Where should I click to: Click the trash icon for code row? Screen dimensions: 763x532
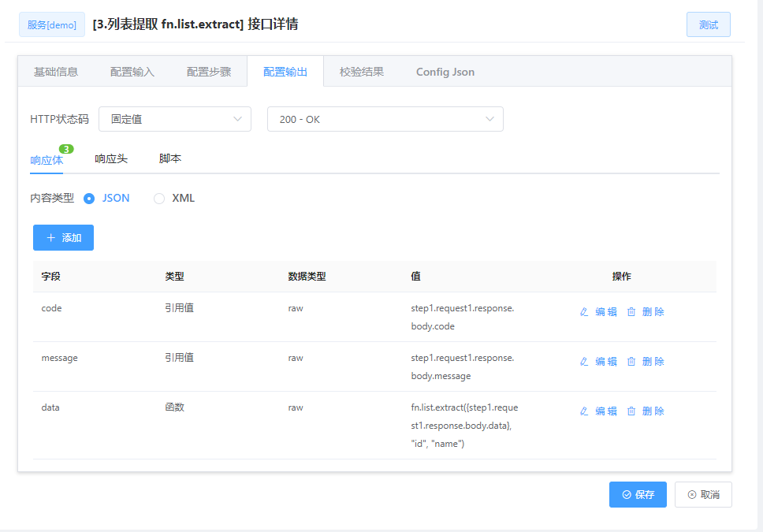click(x=631, y=311)
